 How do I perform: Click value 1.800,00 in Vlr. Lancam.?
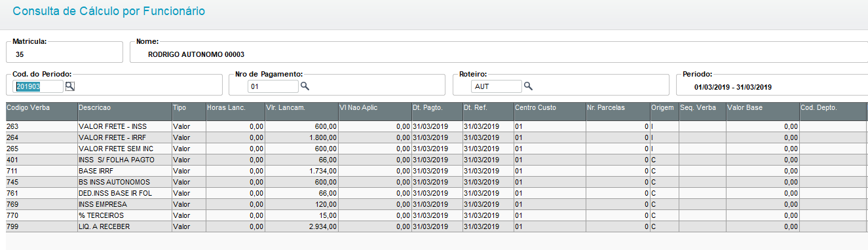point(324,138)
